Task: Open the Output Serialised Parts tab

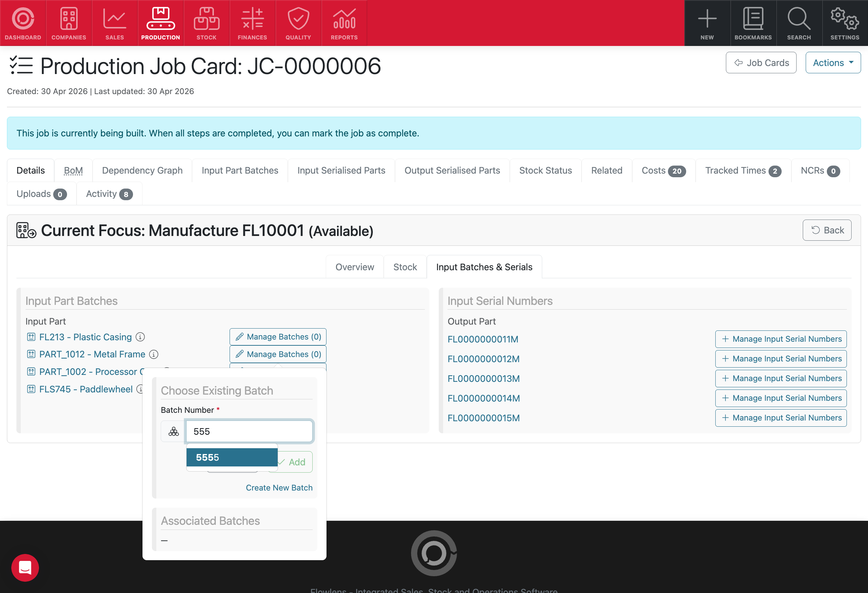Action: [452, 171]
